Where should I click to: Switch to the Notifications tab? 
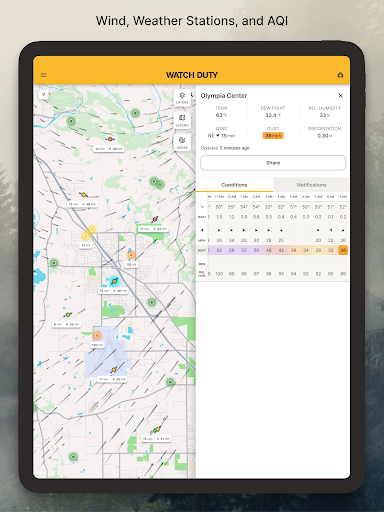coord(311,185)
